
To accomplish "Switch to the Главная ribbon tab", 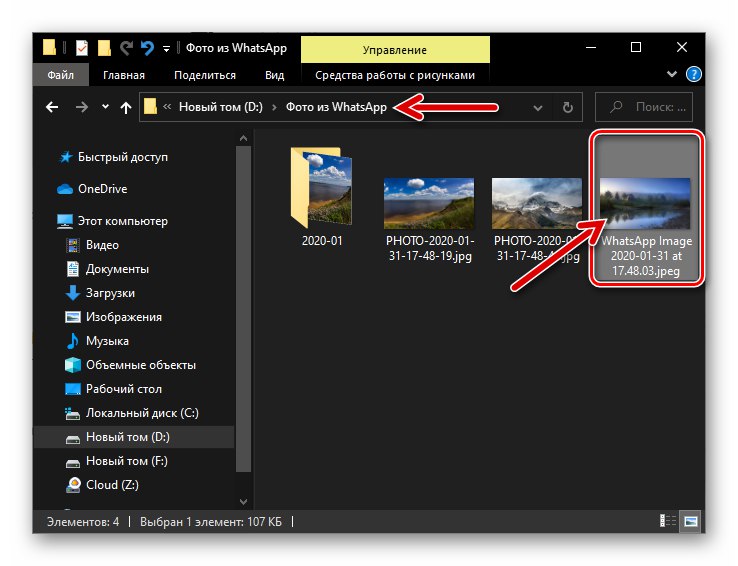I will coord(124,75).
